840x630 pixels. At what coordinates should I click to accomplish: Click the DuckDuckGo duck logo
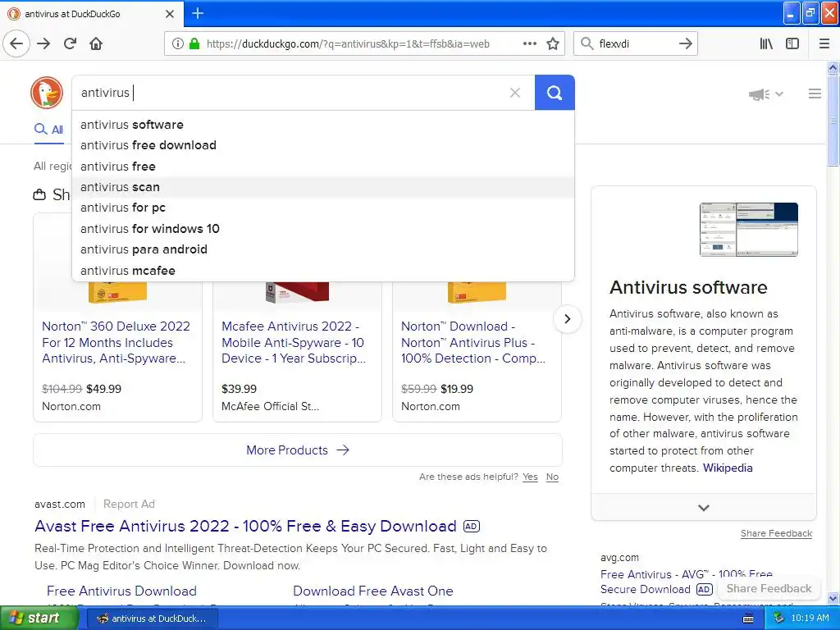coord(47,93)
